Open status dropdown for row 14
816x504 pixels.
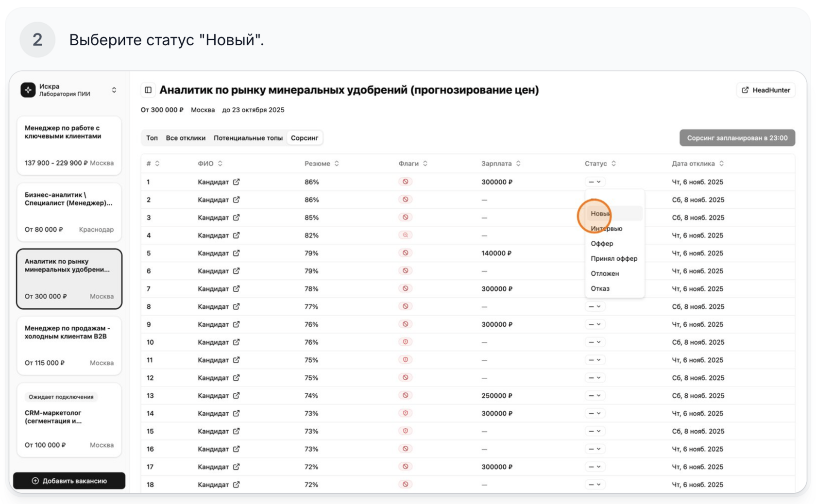595,413
